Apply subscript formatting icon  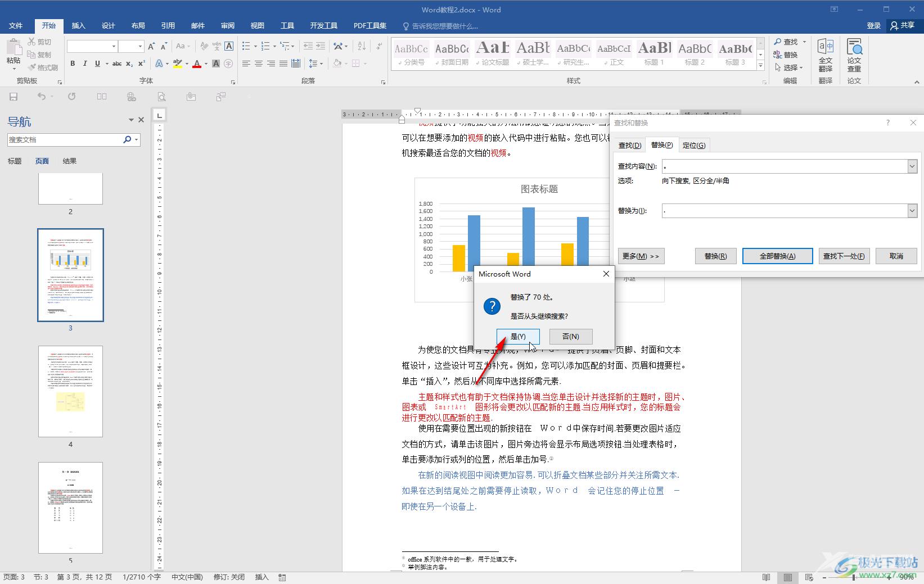coord(129,64)
